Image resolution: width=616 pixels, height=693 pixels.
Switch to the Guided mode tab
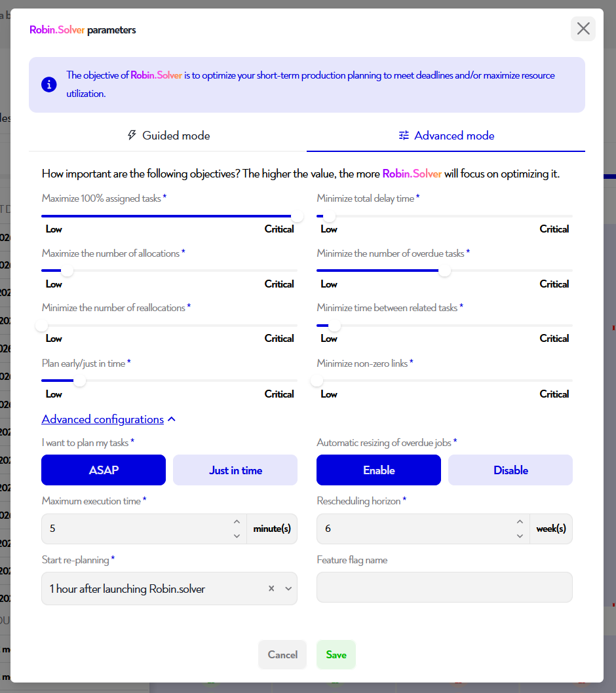click(168, 135)
